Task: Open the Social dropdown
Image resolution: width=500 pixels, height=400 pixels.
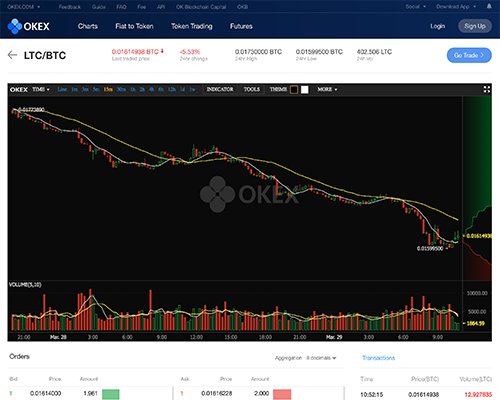Action: coord(415,7)
